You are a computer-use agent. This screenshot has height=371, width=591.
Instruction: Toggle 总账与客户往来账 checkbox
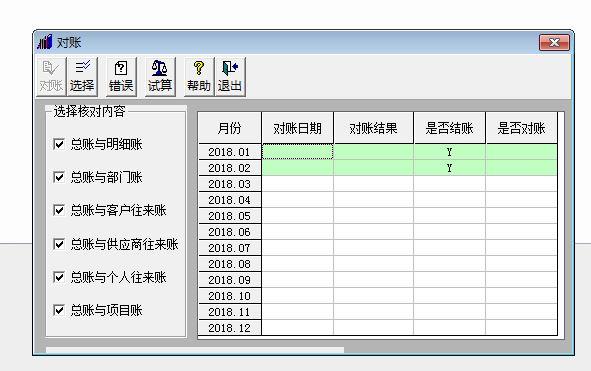[x=59, y=210]
